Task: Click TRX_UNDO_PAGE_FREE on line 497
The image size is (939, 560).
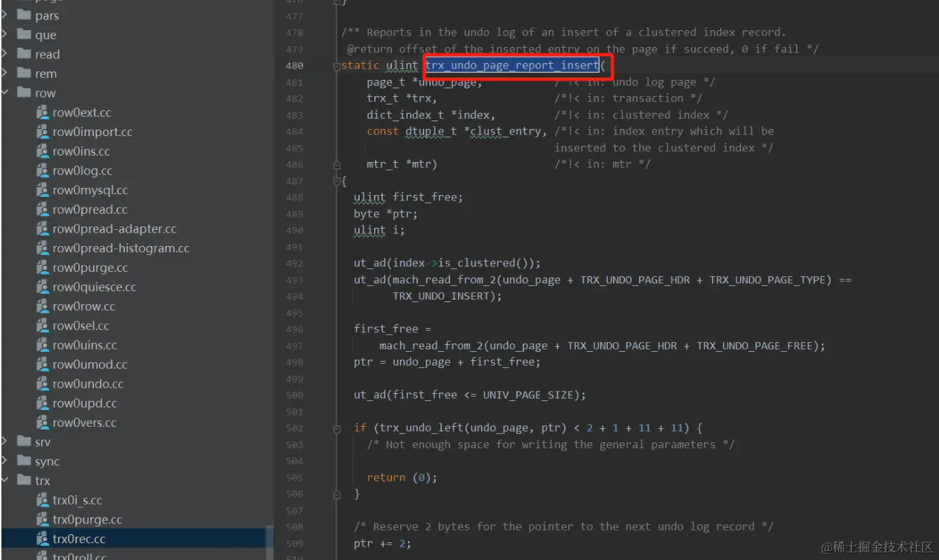Action: pyautogui.click(x=755, y=346)
